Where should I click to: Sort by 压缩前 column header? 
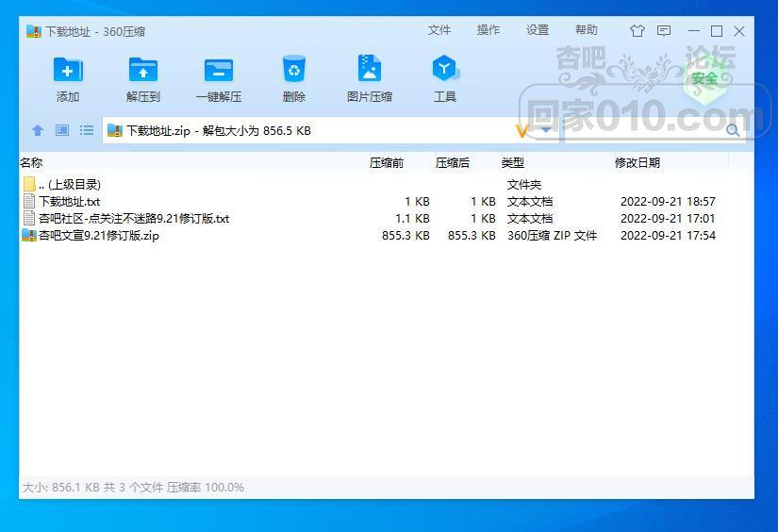tap(387, 163)
